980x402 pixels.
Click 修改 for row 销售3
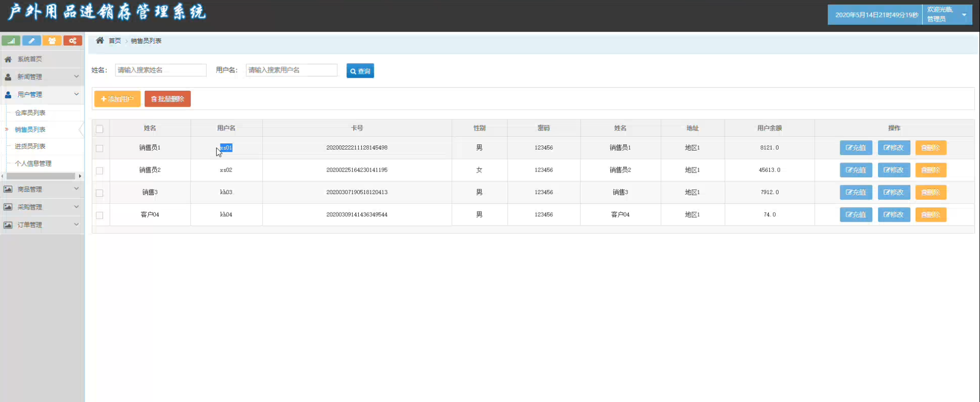(894, 192)
